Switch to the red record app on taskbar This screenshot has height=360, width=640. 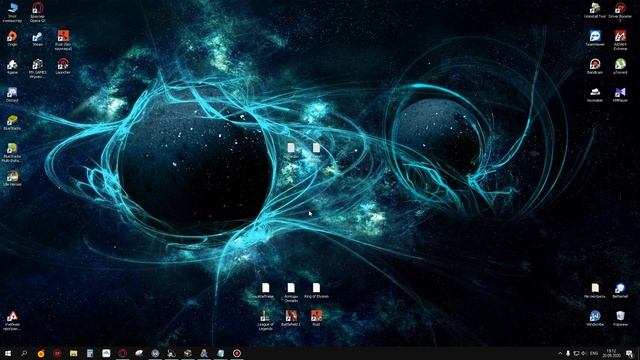(x=237, y=353)
